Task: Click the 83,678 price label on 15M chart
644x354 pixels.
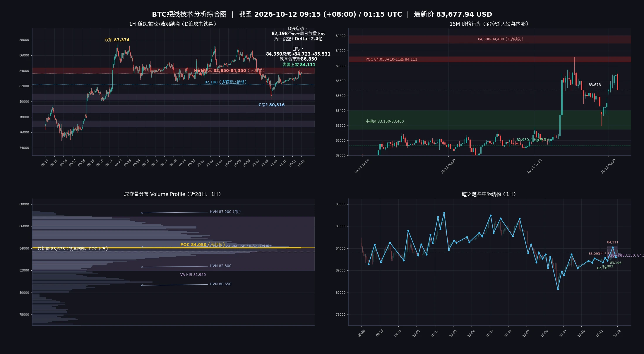Action: pyautogui.click(x=595, y=85)
